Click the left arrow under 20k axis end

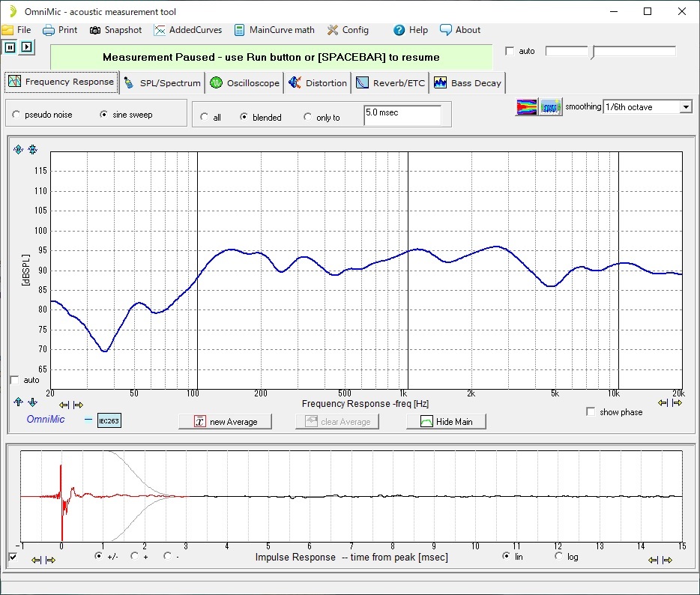[x=663, y=402]
